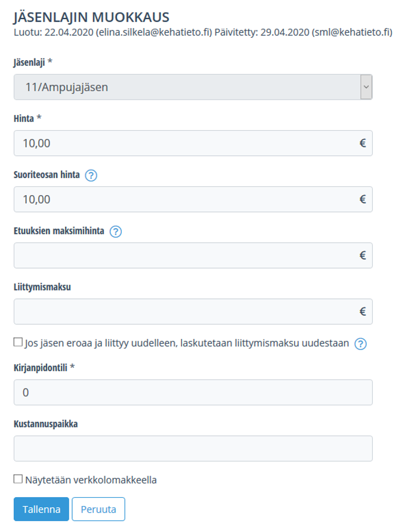
Task: Click the Kustannuspaikka input field
Action: pos(193,449)
